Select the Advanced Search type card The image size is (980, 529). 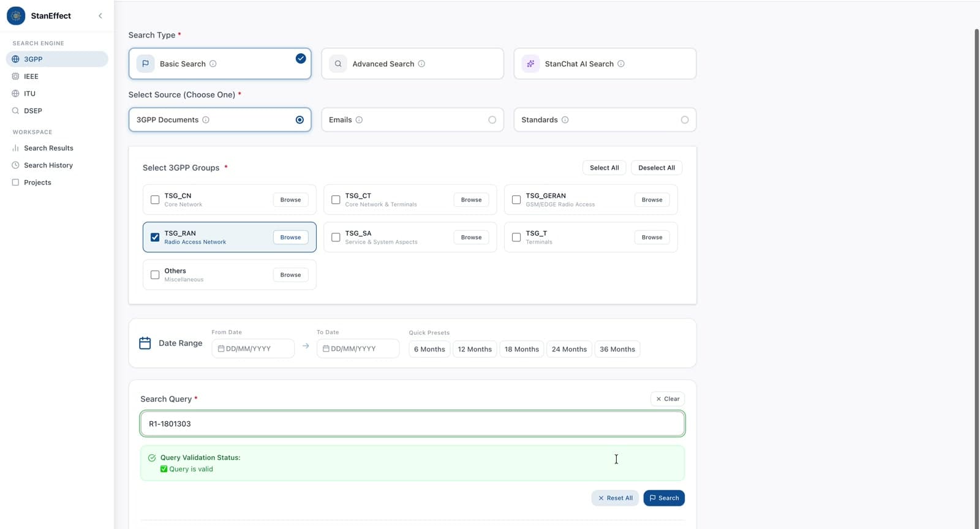coord(412,64)
